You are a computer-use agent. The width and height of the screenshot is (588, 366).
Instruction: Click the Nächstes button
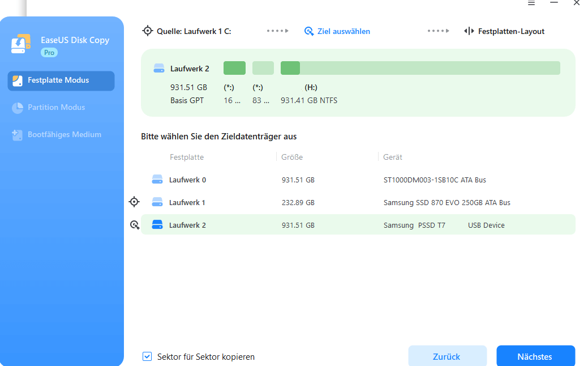click(x=535, y=356)
